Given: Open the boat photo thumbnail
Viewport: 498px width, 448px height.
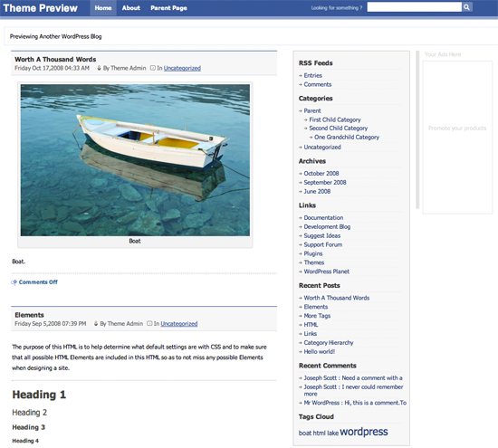Looking at the screenshot, I should [135, 160].
